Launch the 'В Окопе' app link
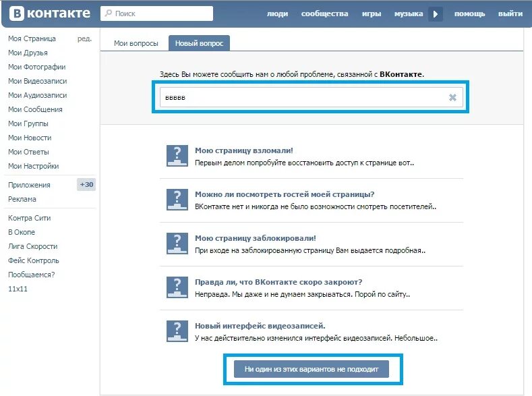 point(22,233)
